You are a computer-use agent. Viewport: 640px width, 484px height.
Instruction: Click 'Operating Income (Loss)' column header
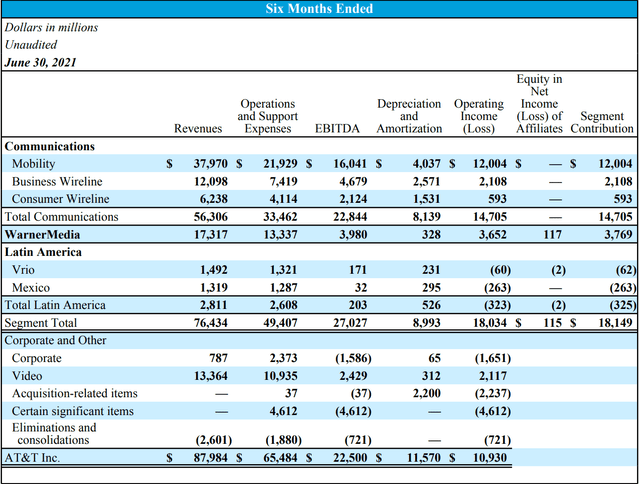pyautogui.click(x=478, y=116)
